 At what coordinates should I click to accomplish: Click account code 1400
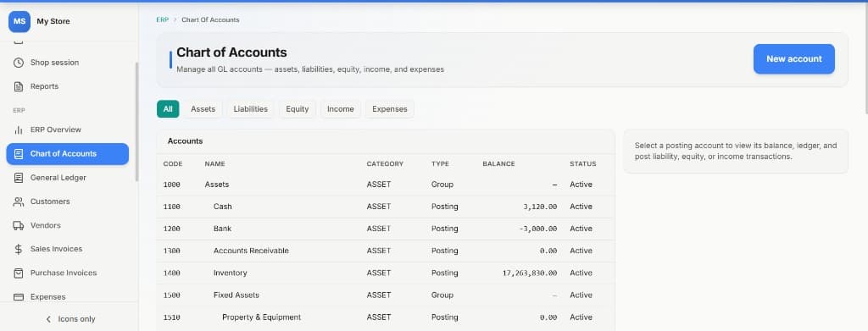[x=171, y=273]
